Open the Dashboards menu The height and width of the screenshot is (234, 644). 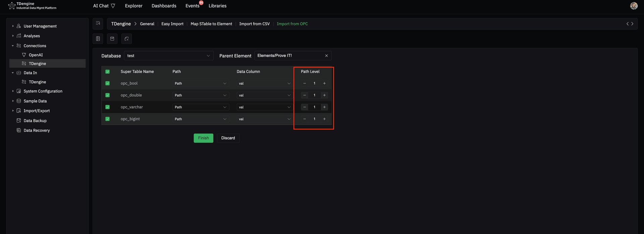[164, 6]
